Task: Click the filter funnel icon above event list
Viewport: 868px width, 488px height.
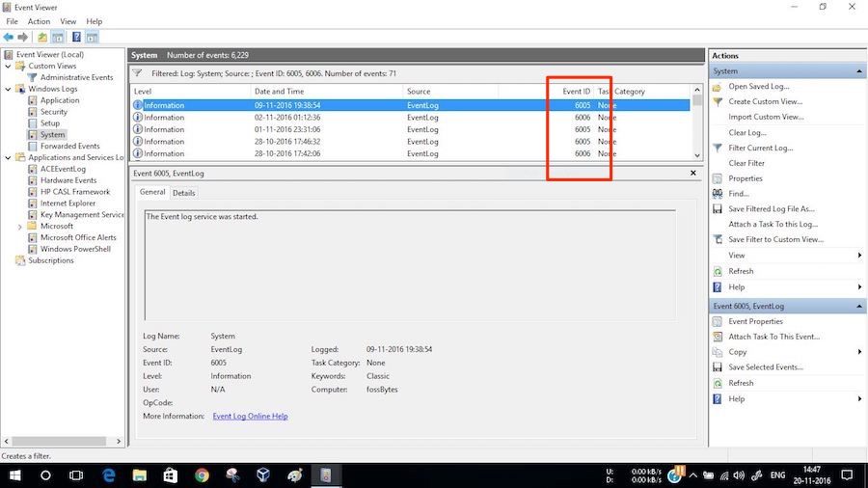Action: (137, 73)
